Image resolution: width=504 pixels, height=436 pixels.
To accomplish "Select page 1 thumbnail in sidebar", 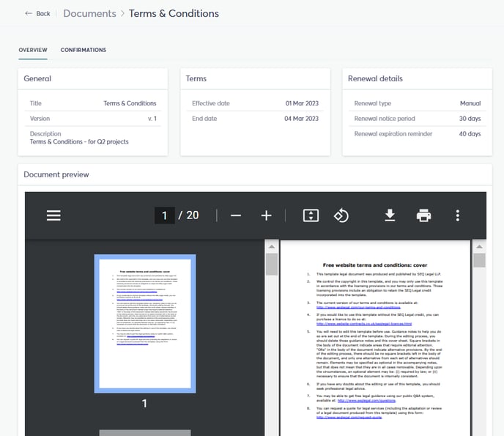I will (144, 323).
